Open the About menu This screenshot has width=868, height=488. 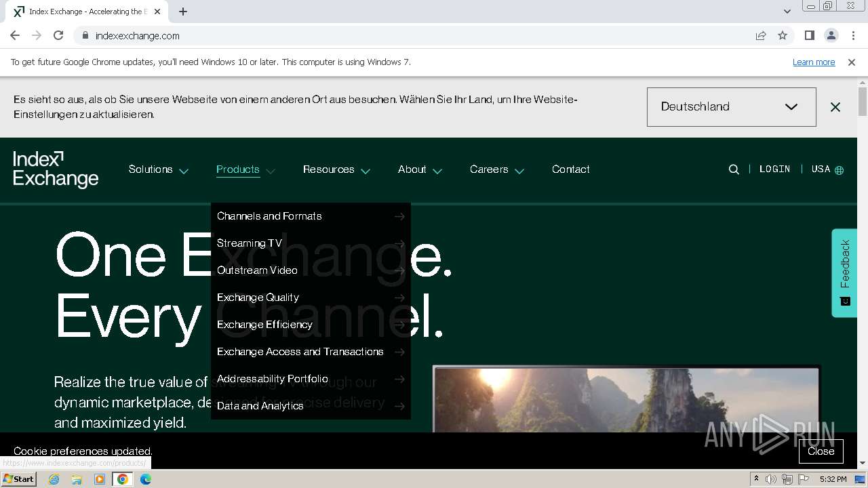pyautogui.click(x=412, y=169)
